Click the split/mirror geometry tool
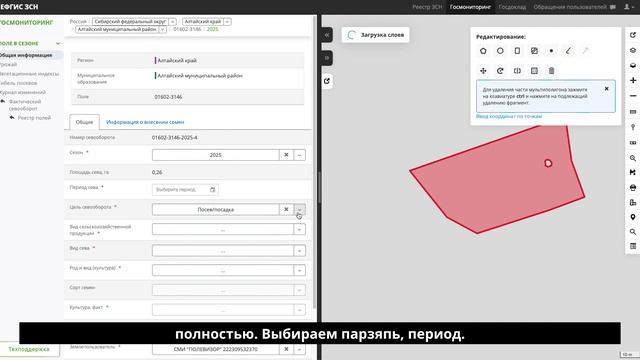This screenshot has width=640, height=360. tap(517, 71)
